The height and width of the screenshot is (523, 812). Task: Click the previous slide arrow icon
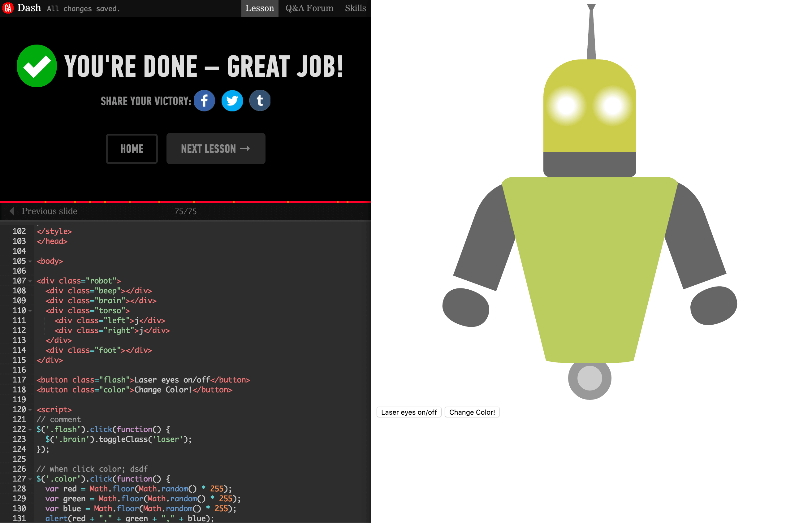coord(12,211)
